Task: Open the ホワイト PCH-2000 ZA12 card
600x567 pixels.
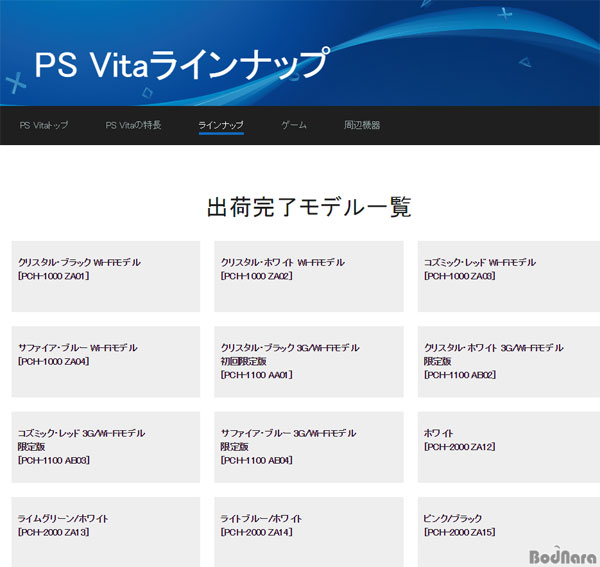Action: 509,447
